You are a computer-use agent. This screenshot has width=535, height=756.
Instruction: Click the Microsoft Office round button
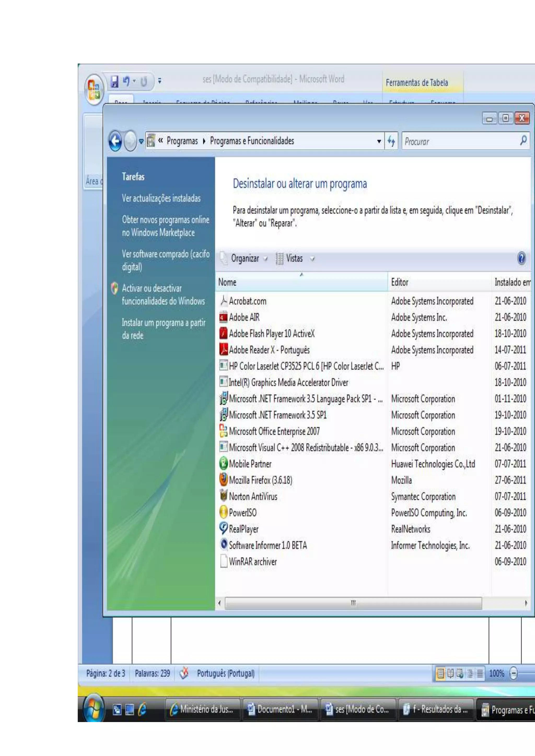94,90
